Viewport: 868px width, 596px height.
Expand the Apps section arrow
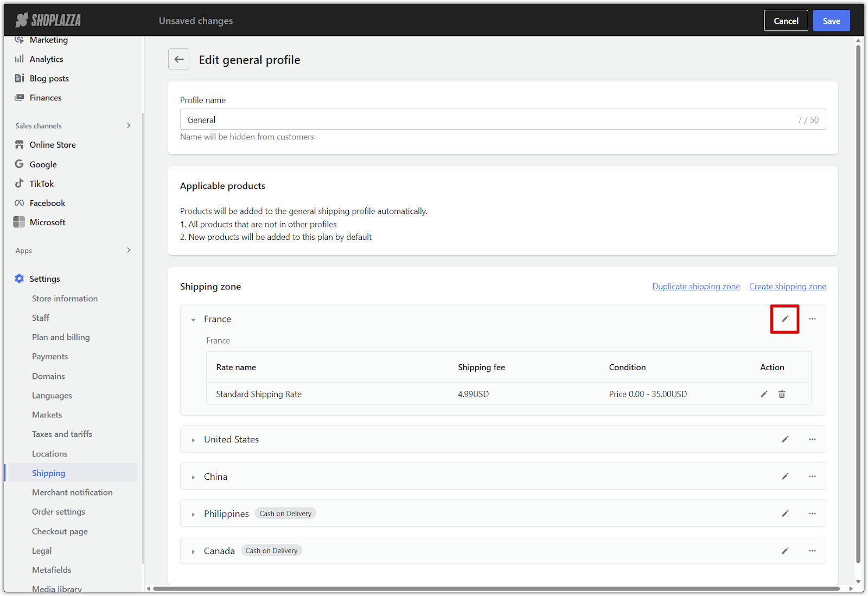129,250
